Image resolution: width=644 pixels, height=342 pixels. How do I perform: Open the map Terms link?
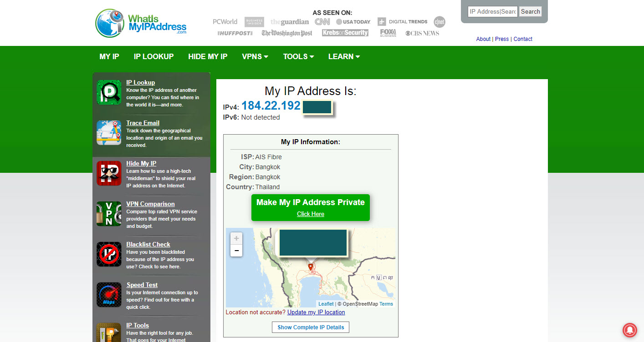point(386,304)
